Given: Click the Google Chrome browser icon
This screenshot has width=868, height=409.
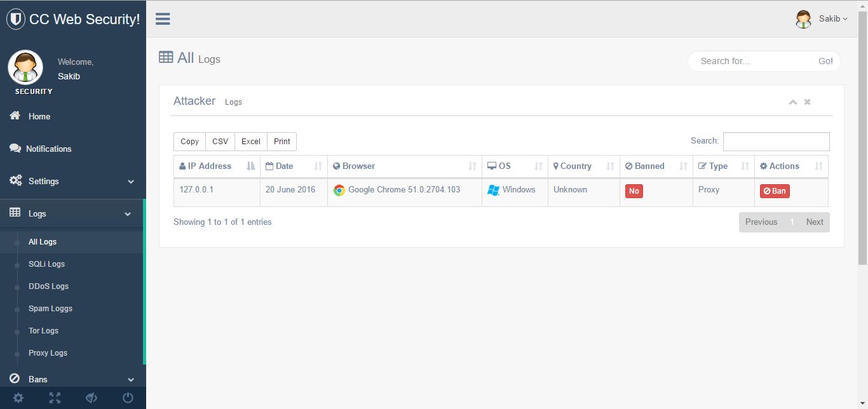Looking at the screenshot, I should pos(339,190).
